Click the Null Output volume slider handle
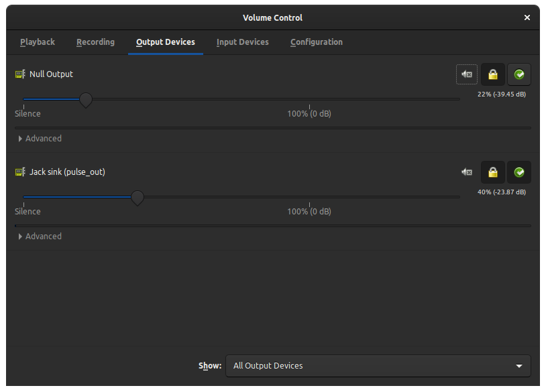 tap(86, 100)
